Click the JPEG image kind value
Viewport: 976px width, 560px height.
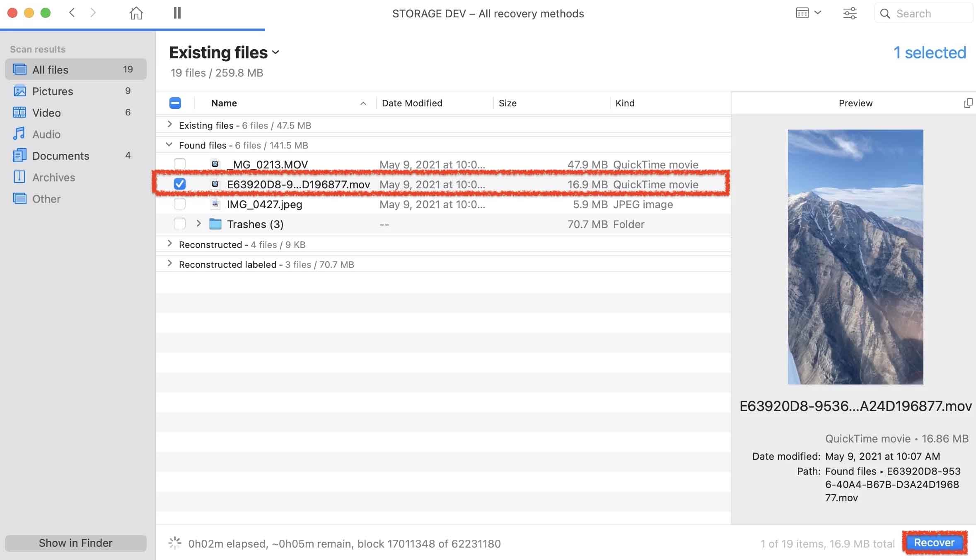point(643,204)
